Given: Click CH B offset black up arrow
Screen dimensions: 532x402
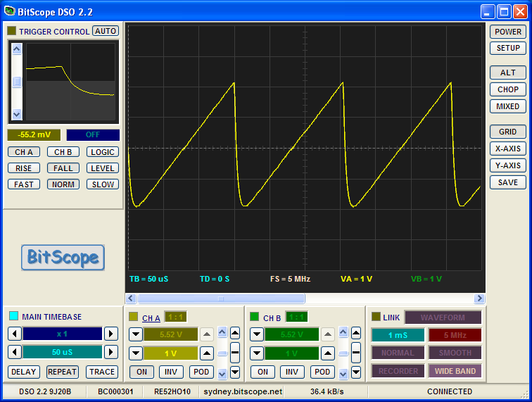Looking at the screenshot, I should coord(356,333).
